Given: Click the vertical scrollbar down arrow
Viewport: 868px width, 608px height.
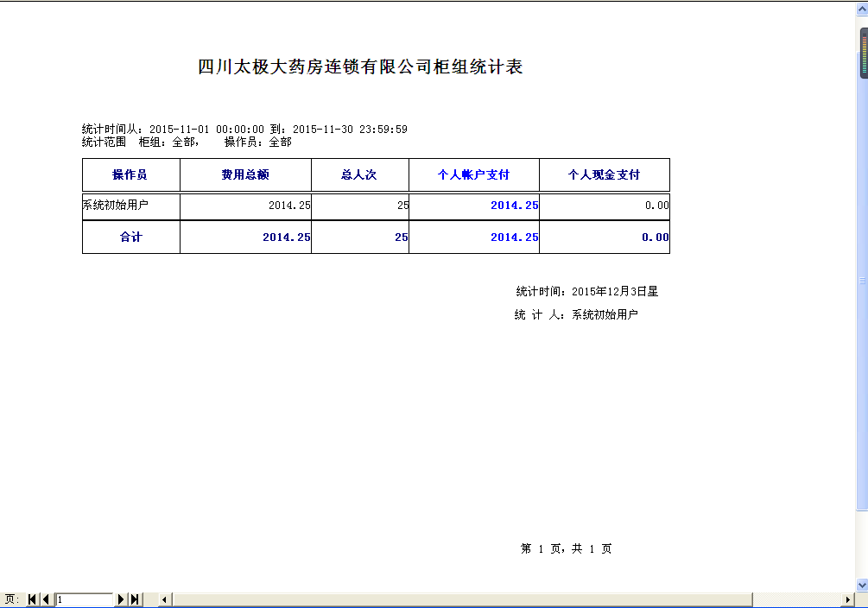Looking at the screenshot, I should coord(862,585).
